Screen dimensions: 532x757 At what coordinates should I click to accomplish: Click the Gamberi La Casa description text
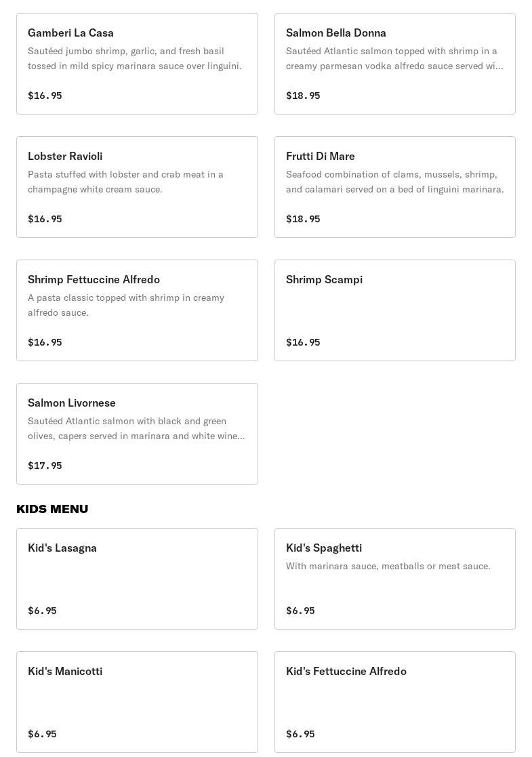coord(134,58)
